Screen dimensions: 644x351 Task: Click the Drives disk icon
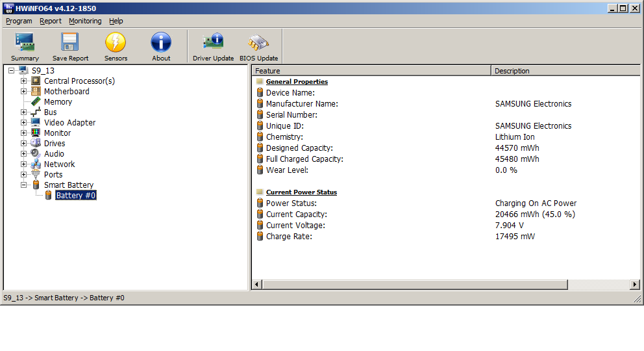tap(36, 143)
